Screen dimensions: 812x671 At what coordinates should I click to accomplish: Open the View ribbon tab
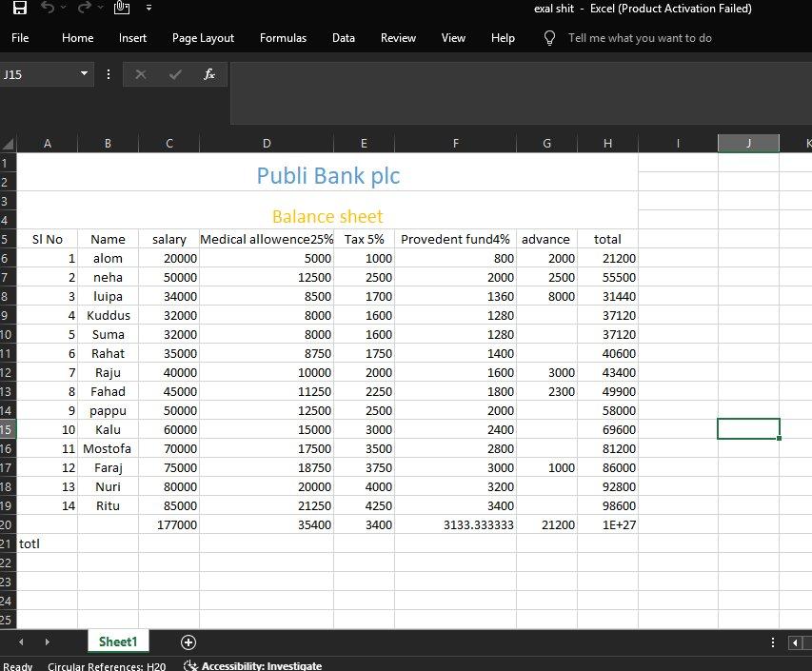point(453,38)
